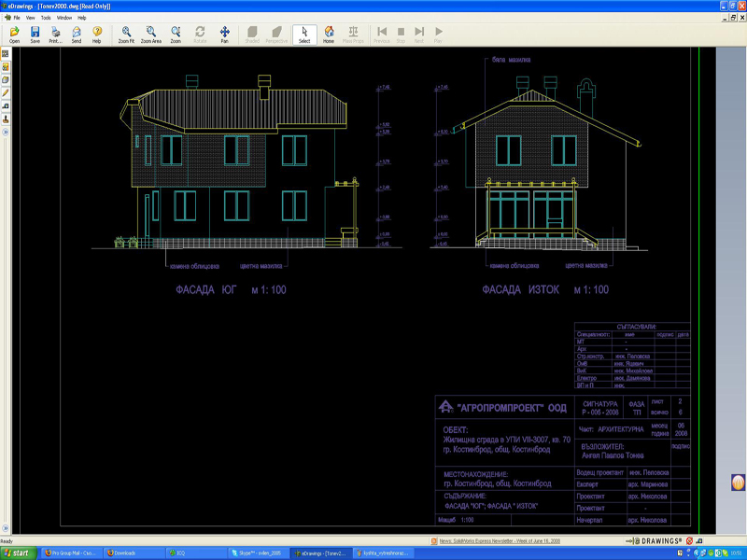Open the Help toolbar button
Image resolution: width=747 pixels, height=560 pixels.
(x=97, y=35)
